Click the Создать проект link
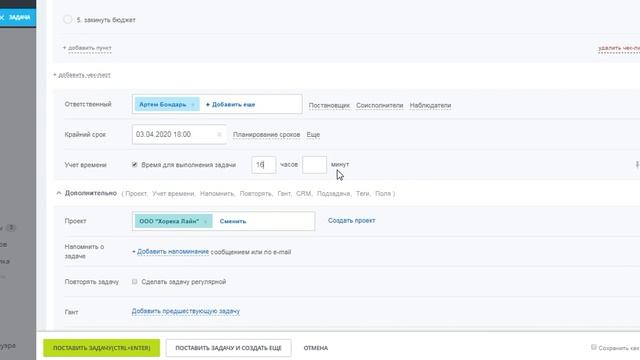This screenshot has height=360, width=640. tap(351, 220)
